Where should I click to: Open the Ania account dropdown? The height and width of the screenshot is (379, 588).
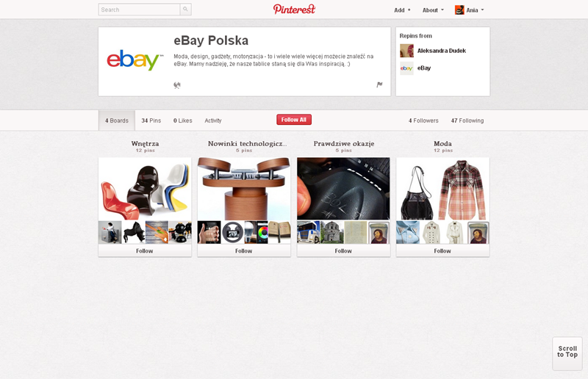[x=475, y=10]
